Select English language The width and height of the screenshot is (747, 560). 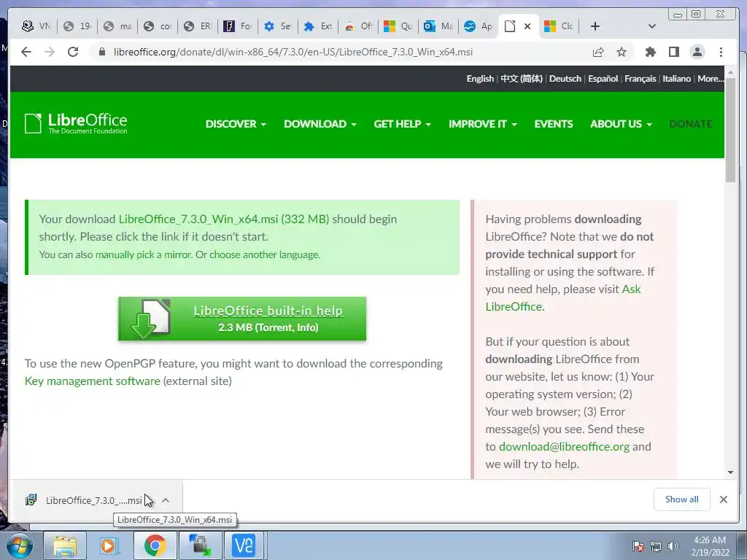pyautogui.click(x=480, y=79)
